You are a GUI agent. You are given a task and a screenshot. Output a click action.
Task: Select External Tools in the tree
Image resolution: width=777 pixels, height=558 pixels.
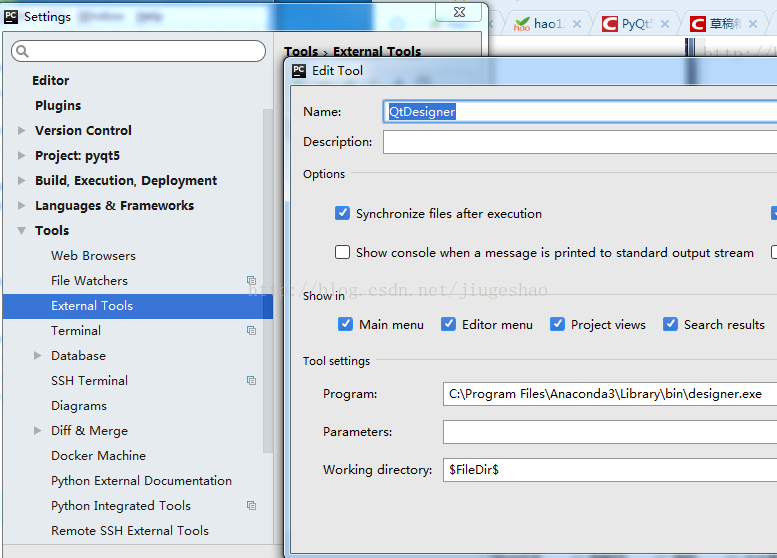(138, 306)
